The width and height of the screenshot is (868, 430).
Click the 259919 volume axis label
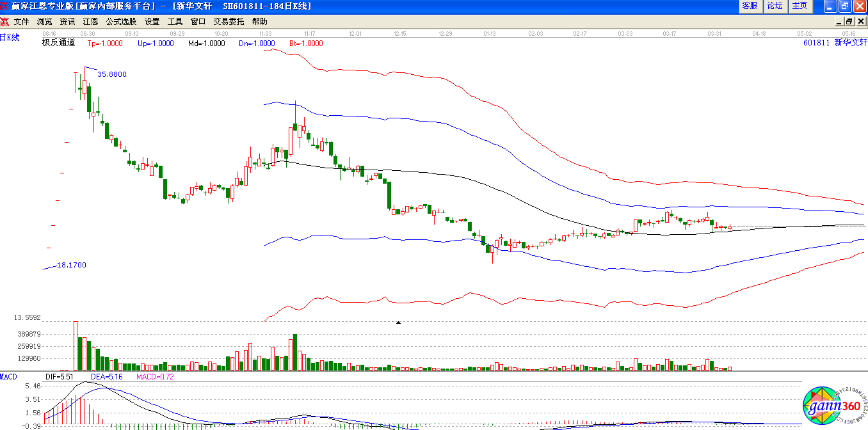[29, 346]
